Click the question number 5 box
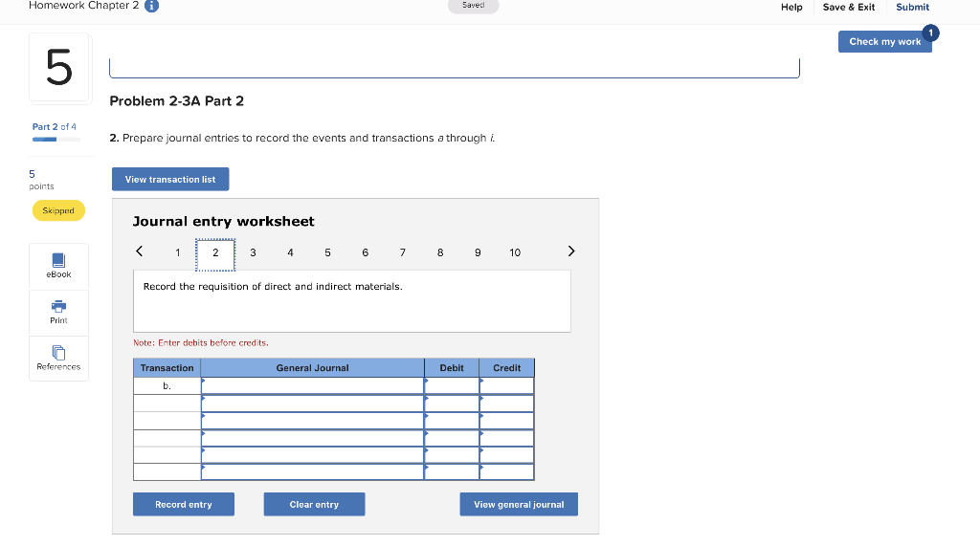 coord(59,68)
